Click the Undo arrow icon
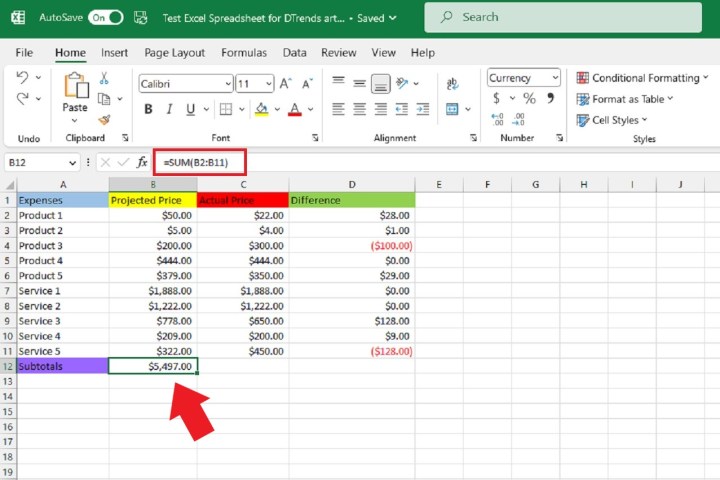This screenshot has width=720, height=480. pos(23,77)
